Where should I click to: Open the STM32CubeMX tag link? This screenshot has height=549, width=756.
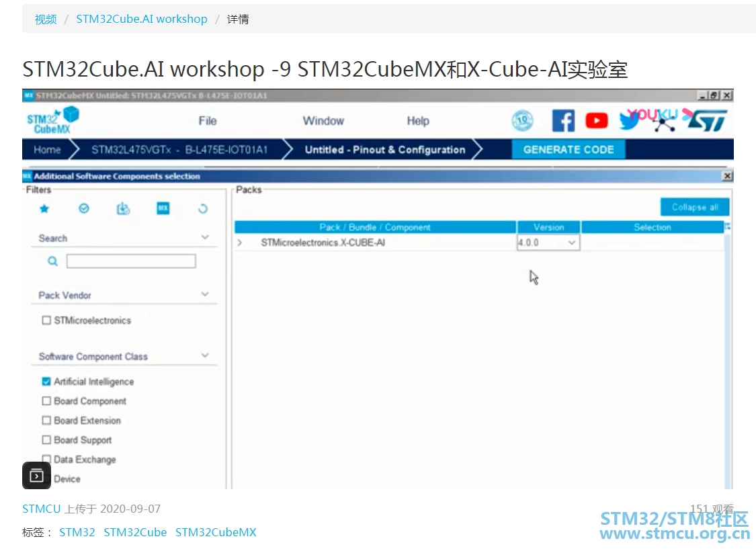pos(216,533)
